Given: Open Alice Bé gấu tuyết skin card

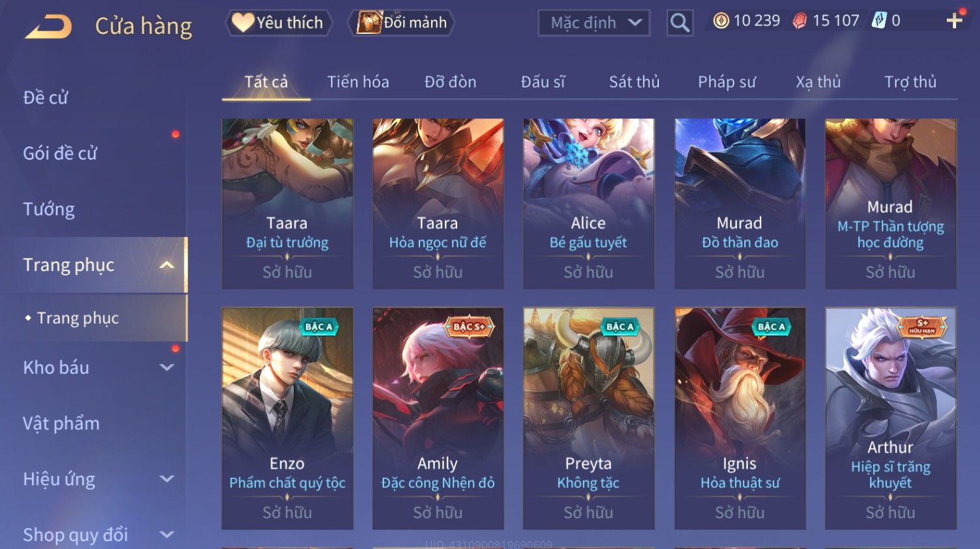Looking at the screenshot, I should pos(589,203).
